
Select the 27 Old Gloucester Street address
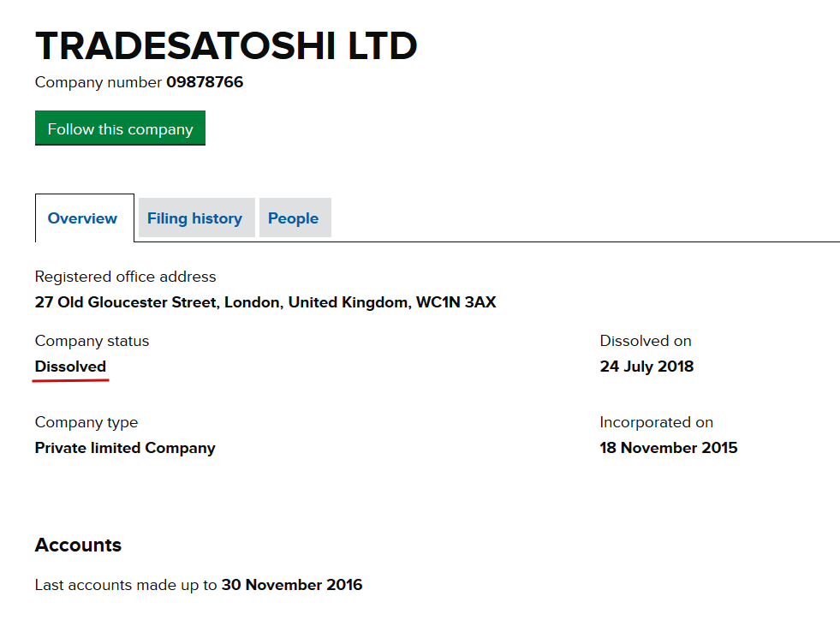265,302
